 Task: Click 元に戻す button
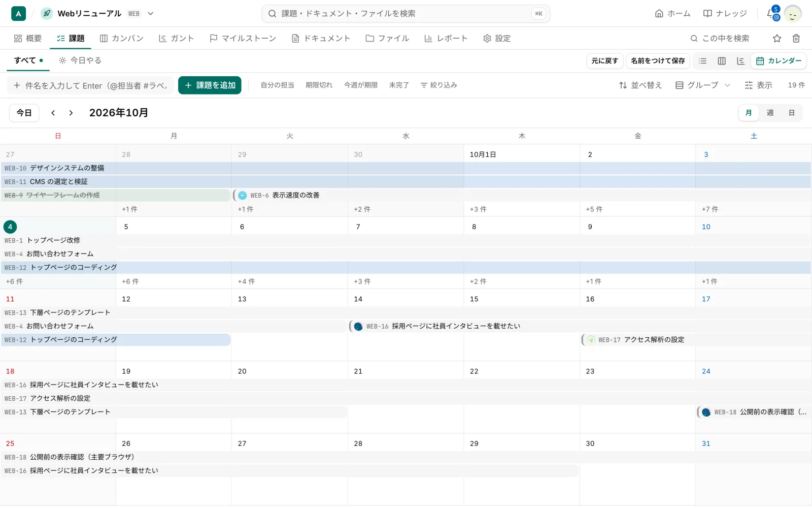pyautogui.click(x=604, y=61)
